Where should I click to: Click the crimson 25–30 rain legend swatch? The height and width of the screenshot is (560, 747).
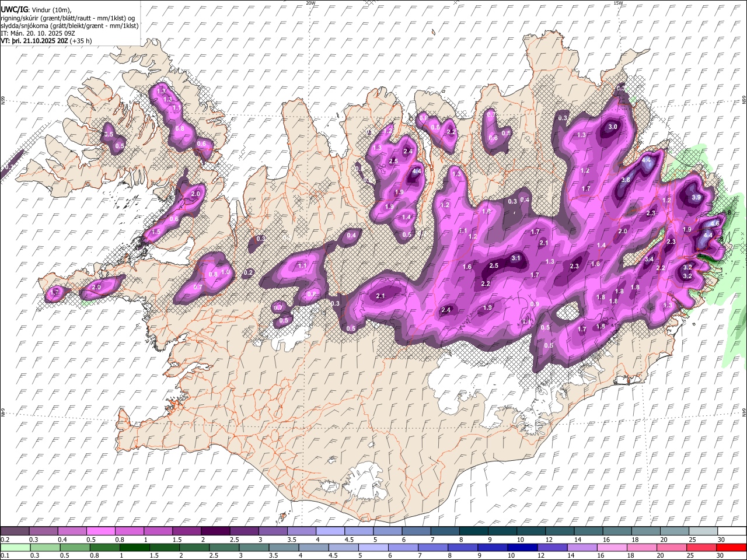coord(701,547)
